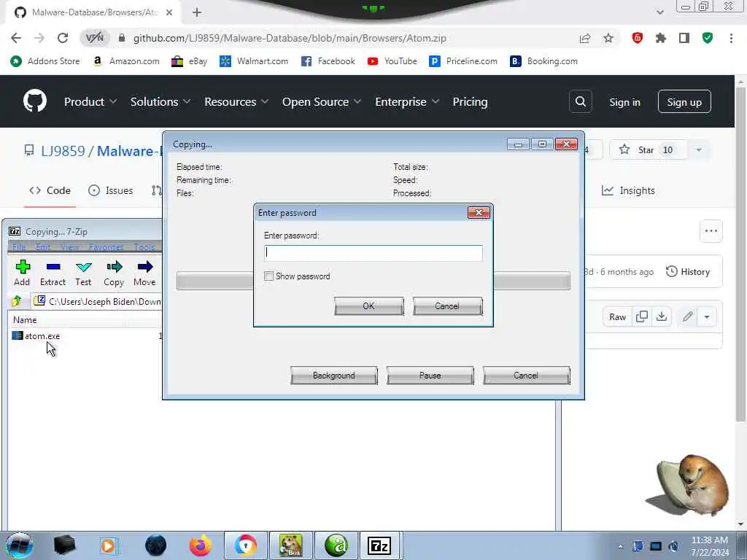Open the tab search dropdown arrow
This screenshot has width=747, height=560.
(x=659, y=12)
